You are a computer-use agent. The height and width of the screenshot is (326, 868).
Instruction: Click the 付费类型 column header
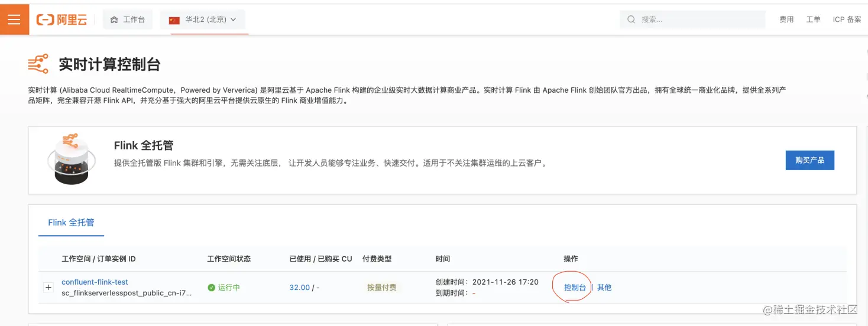377,259
